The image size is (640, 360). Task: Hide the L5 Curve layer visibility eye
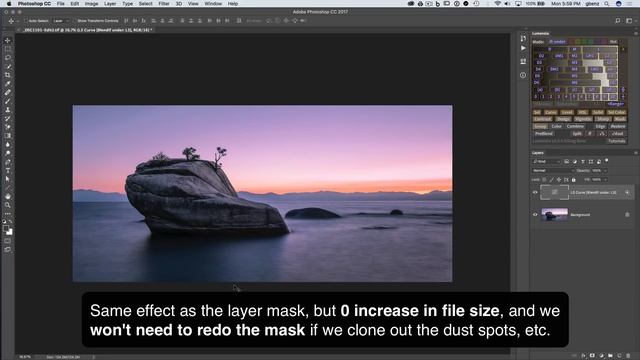535,193
